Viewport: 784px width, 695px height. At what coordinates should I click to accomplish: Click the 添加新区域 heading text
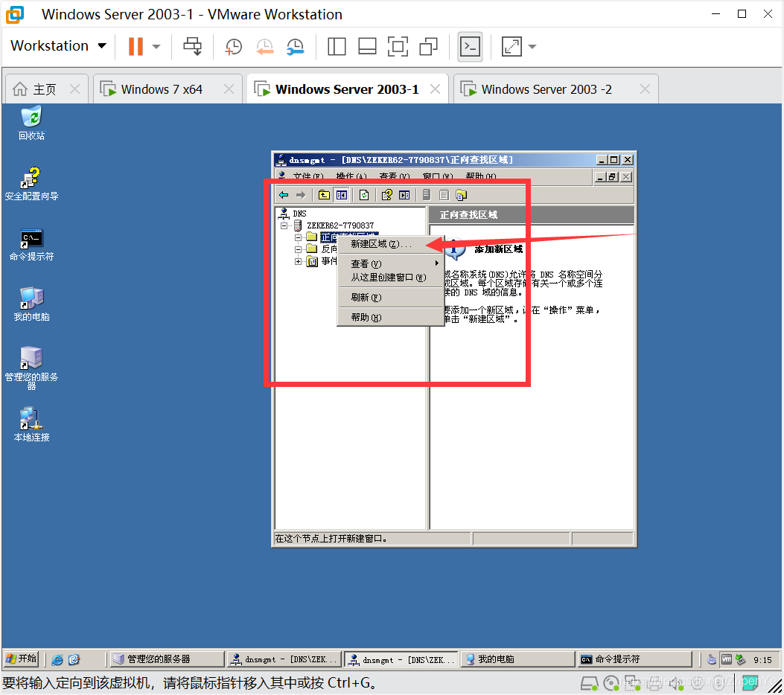click(499, 249)
